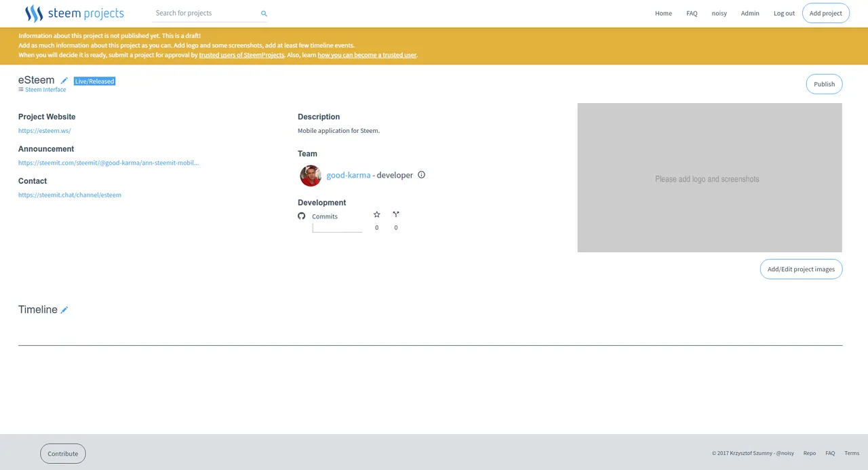Screen dimensions: 868x470
Task: Click the search magnifier icon
Action: pos(264,14)
